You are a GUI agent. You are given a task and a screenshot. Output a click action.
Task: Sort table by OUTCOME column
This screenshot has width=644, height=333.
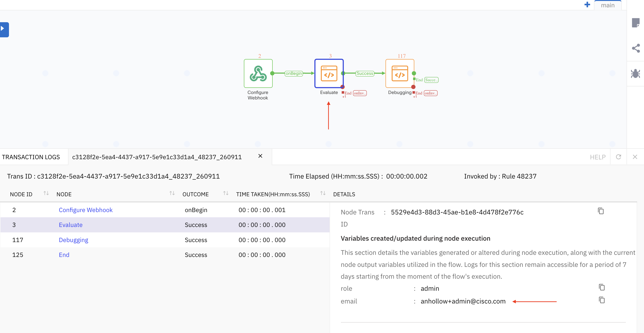pyautogui.click(x=225, y=193)
